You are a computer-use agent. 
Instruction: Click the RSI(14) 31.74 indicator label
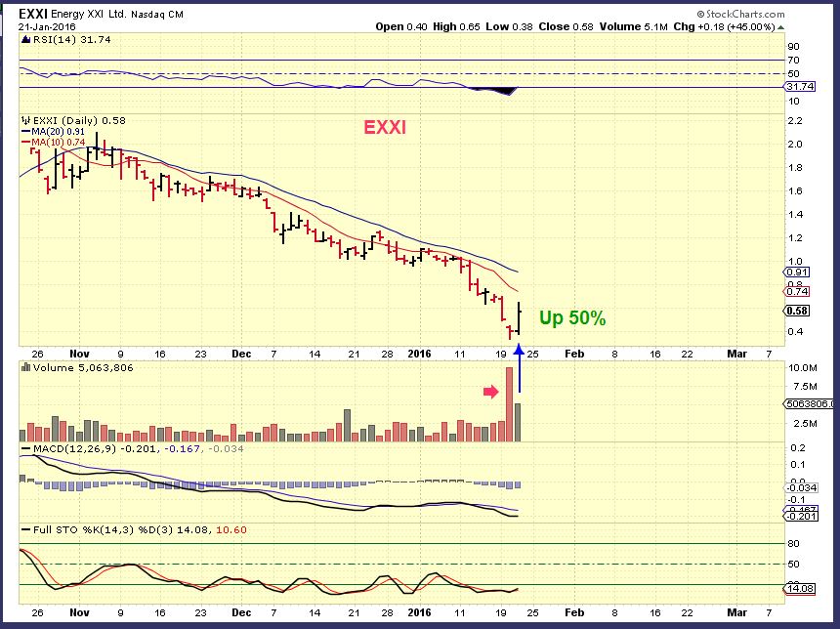click(71, 40)
